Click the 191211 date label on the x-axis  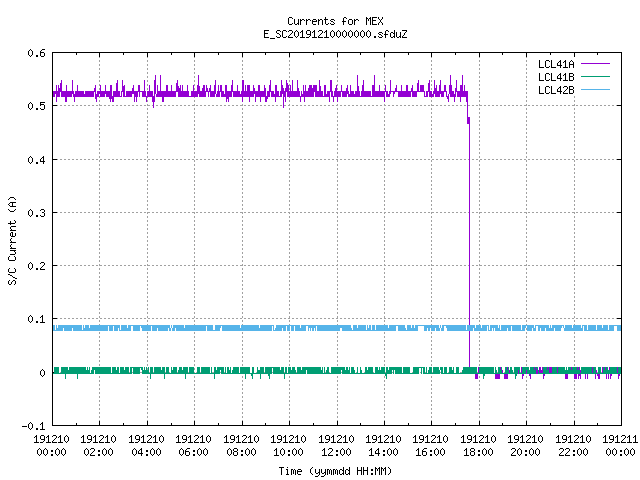tap(620, 439)
